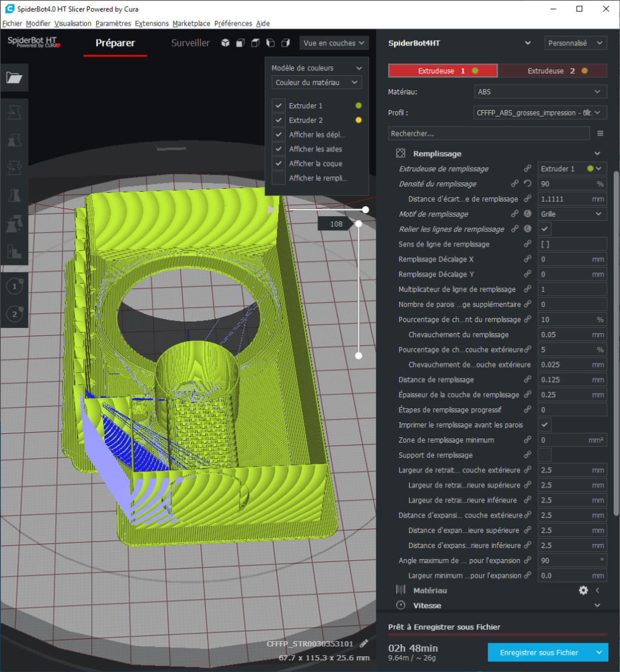Open the Fichier menu
This screenshot has height=672, width=620.
(12, 23)
